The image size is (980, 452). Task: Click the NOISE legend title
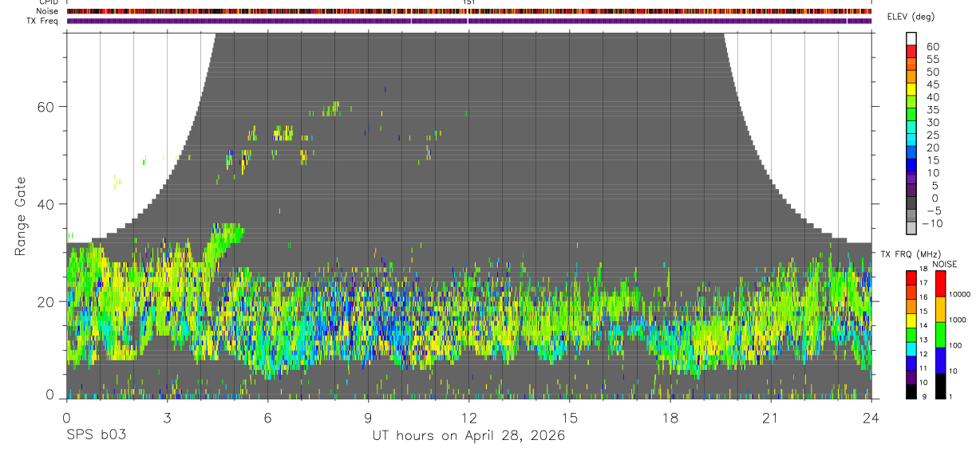[943, 264]
